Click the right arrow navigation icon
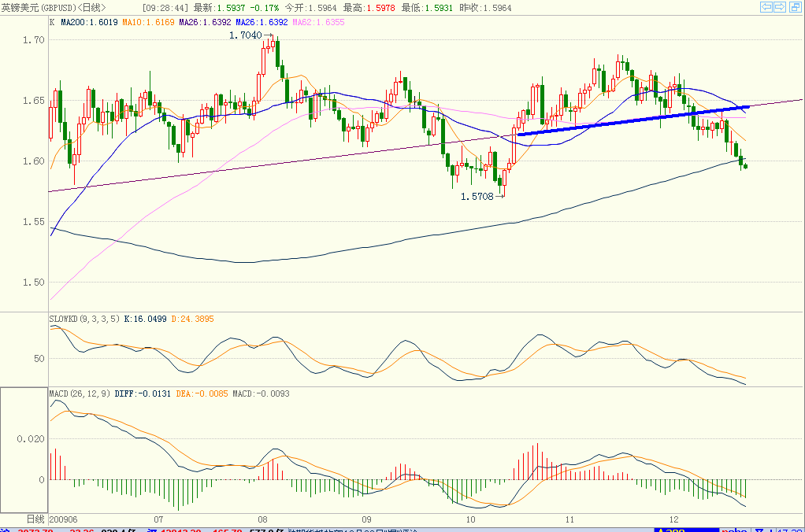The image size is (805, 532). [x=779, y=6]
